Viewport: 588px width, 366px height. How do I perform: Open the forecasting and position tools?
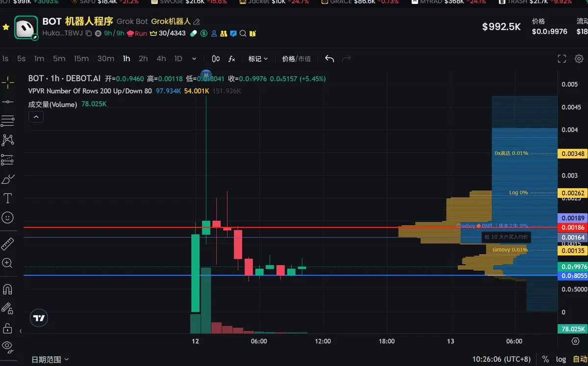click(7, 160)
